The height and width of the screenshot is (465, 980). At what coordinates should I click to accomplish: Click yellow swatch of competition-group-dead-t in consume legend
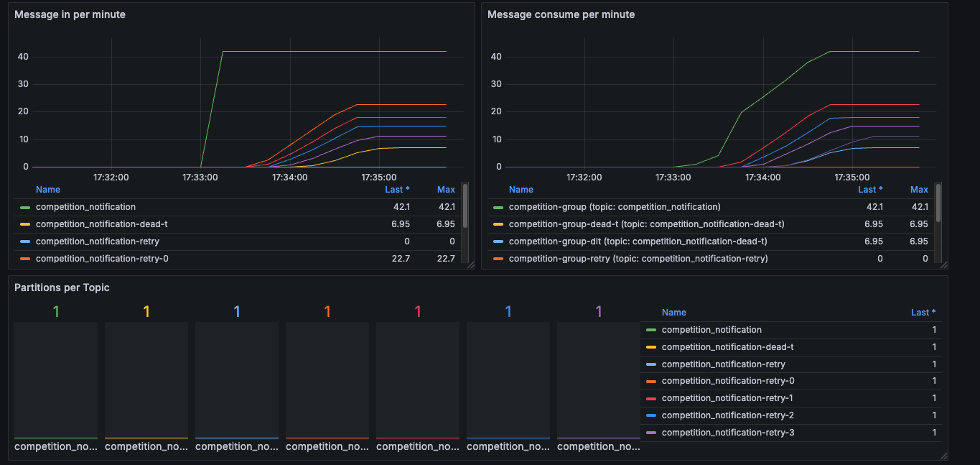[x=498, y=224]
